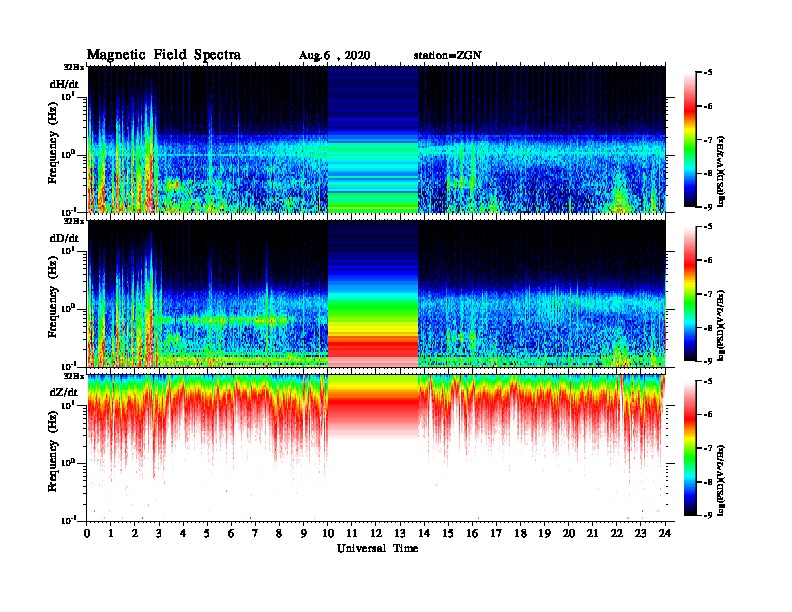
Task: Click hour "2" on the time axis
Action: [x=135, y=534]
